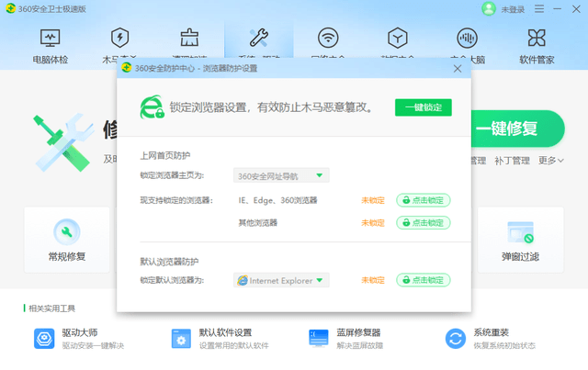The width and height of the screenshot is (588, 370).
Task: Open the Internet Explorer default browser dropdown
Action: (281, 280)
